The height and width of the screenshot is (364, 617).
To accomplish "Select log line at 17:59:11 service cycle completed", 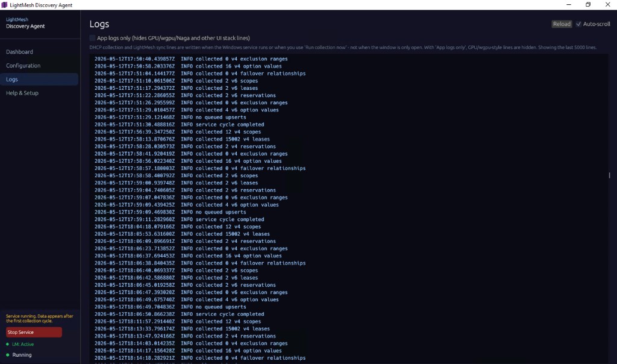I will 179,219.
